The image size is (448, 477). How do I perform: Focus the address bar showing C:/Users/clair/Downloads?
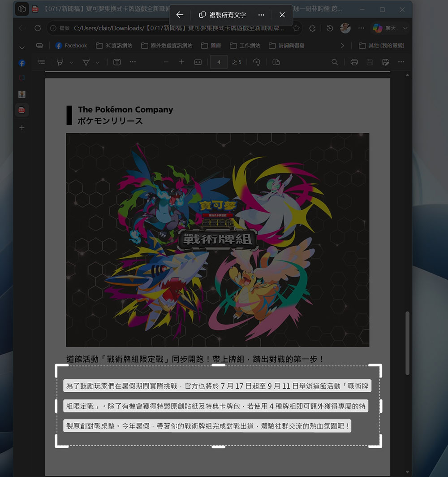coord(179,28)
